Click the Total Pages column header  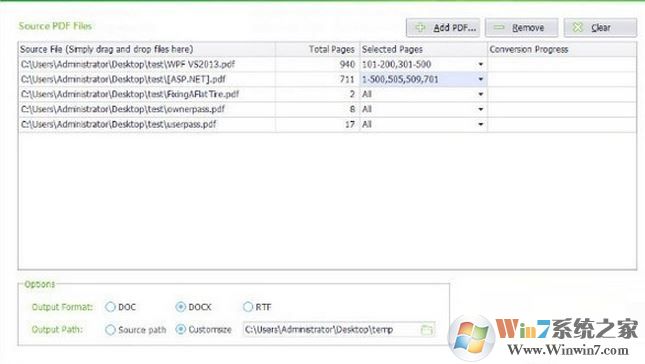point(317,49)
